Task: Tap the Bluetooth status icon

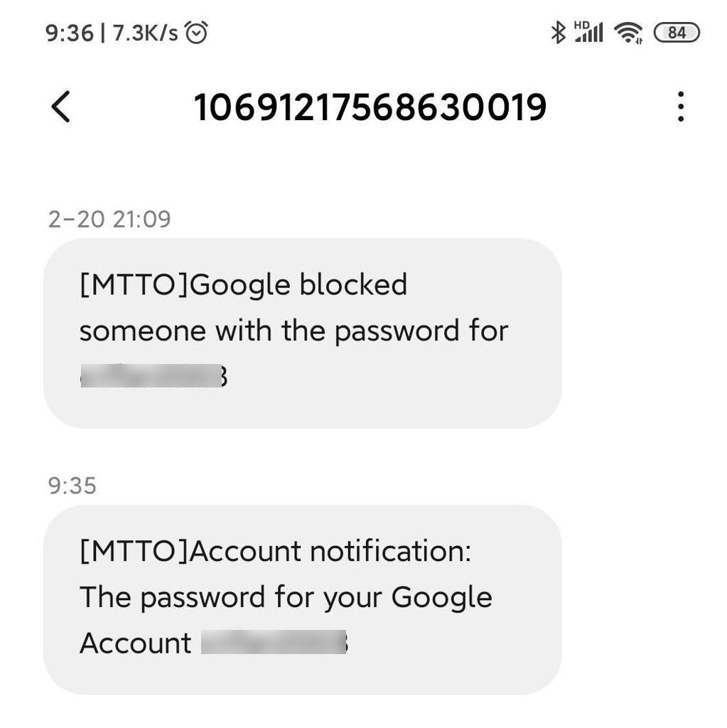Action: (x=559, y=32)
